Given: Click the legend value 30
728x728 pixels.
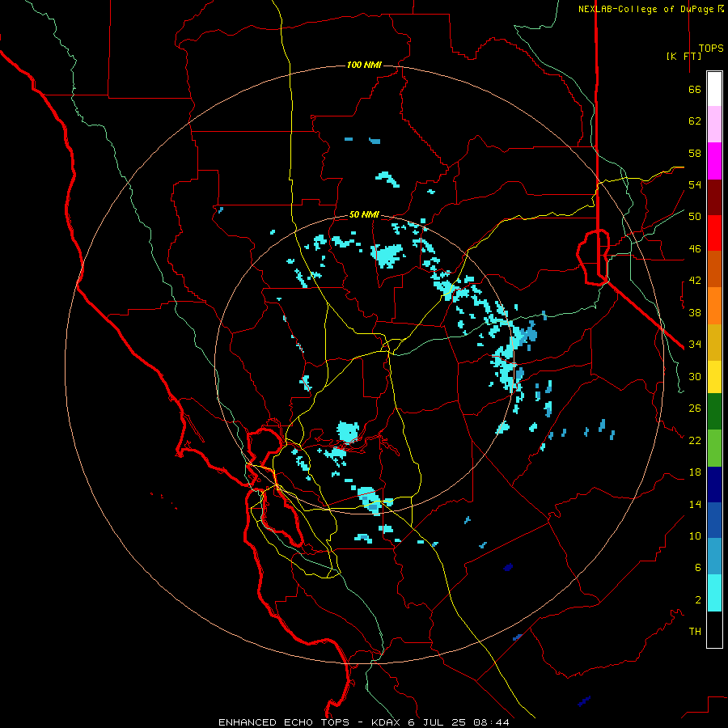Looking at the screenshot, I should click(695, 376).
